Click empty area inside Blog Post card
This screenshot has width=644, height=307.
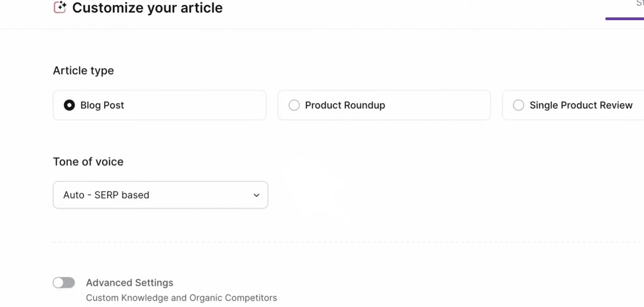[x=201, y=105]
